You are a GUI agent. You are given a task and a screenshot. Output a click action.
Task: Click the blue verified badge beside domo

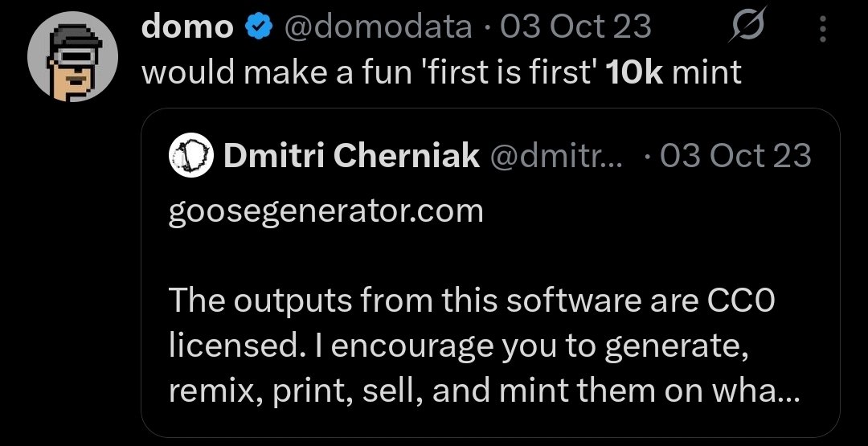coord(258,27)
